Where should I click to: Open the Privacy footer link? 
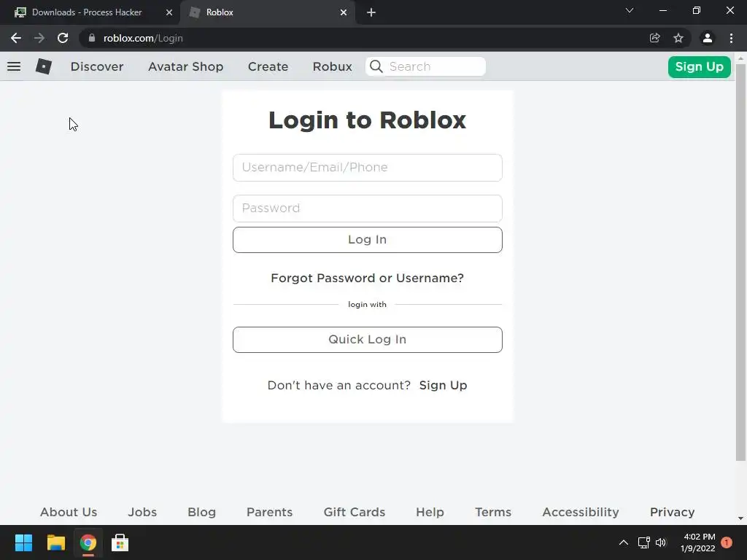672,512
